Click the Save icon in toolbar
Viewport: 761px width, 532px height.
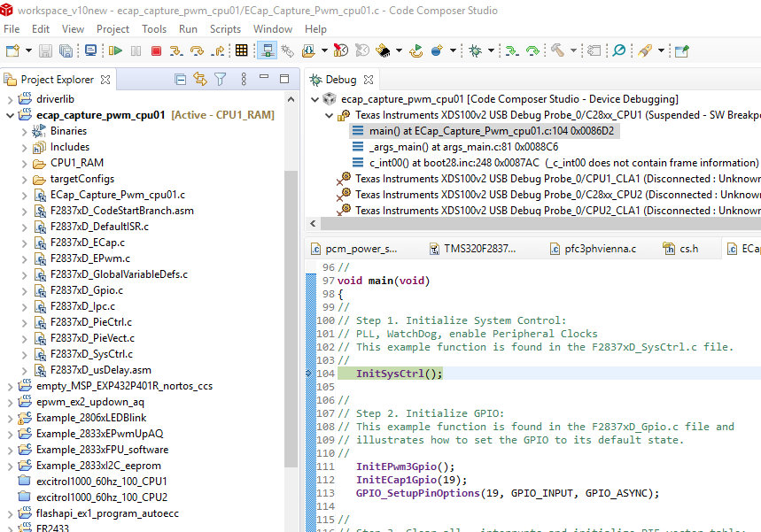(43, 50)
